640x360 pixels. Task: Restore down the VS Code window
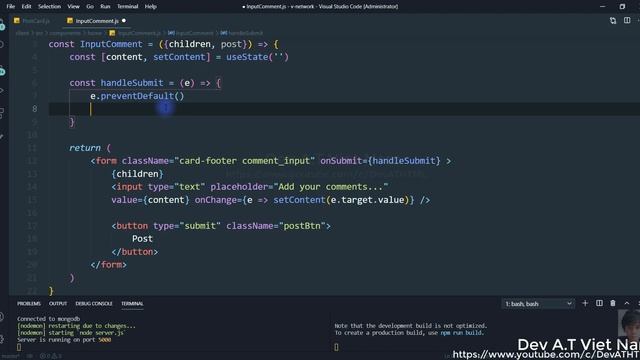click(622, 7)
